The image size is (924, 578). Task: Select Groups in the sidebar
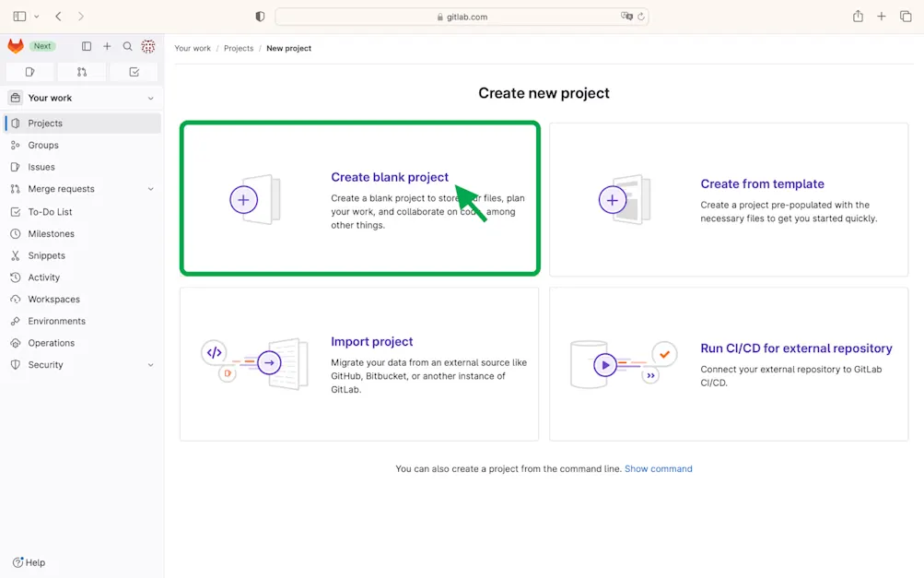pos(42,145)
